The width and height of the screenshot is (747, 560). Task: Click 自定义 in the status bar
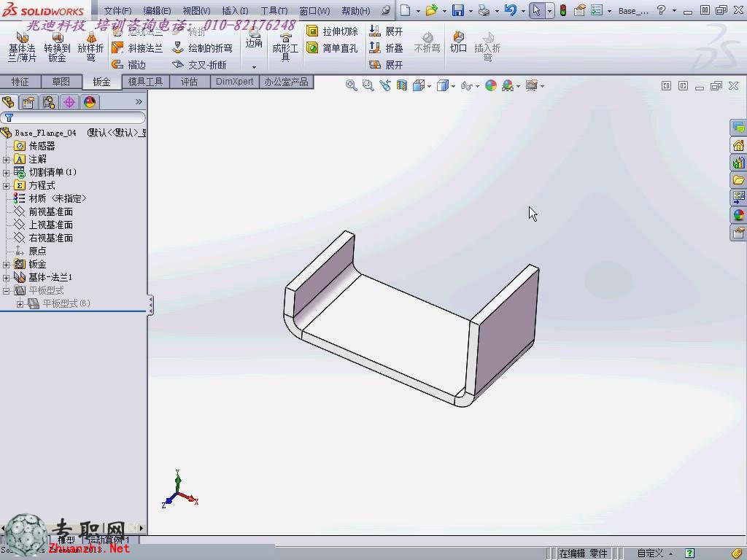coord(650,553)
